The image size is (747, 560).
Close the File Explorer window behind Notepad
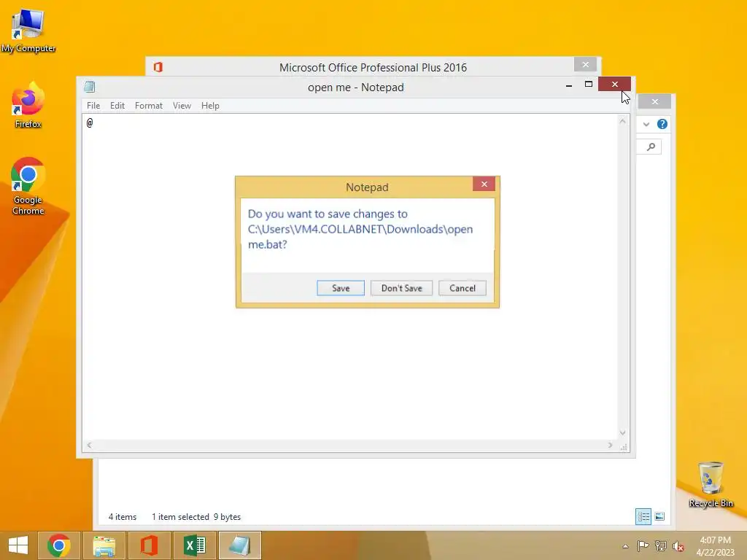coord(655,101)
